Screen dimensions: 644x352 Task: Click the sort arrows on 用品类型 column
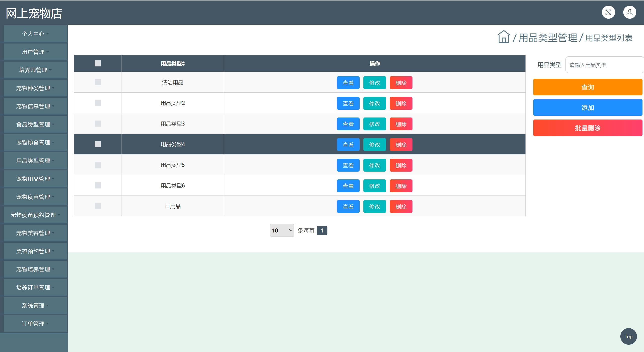point(183,64)
